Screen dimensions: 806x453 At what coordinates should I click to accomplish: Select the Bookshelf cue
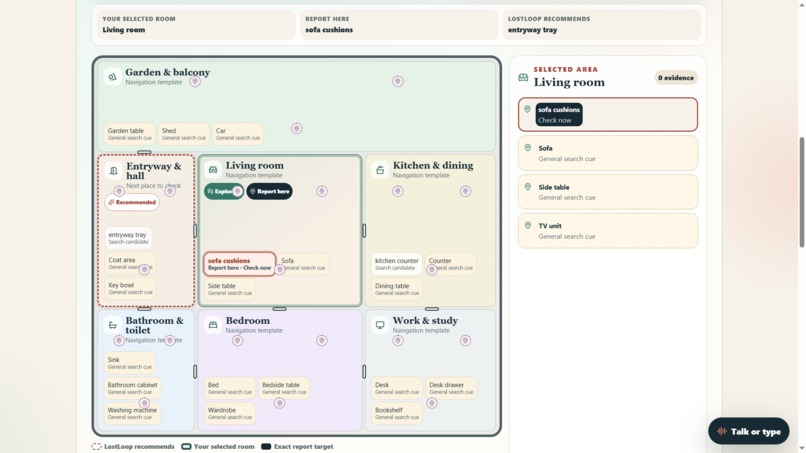pos(396,413)
